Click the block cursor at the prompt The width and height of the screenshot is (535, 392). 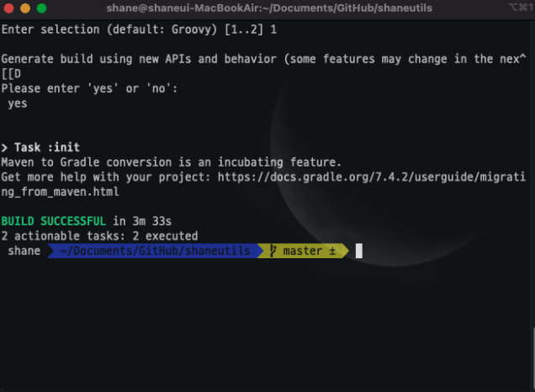[x=359, y=251]
